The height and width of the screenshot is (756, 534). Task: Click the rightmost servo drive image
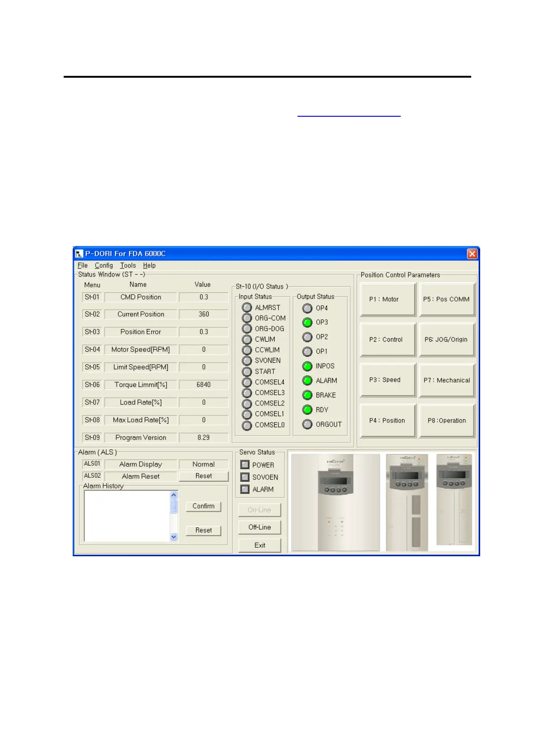[454, 500]
